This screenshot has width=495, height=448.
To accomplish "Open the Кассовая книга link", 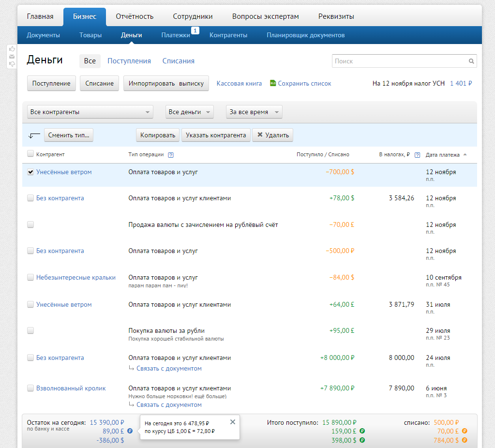I will click(x=240, y=83).
